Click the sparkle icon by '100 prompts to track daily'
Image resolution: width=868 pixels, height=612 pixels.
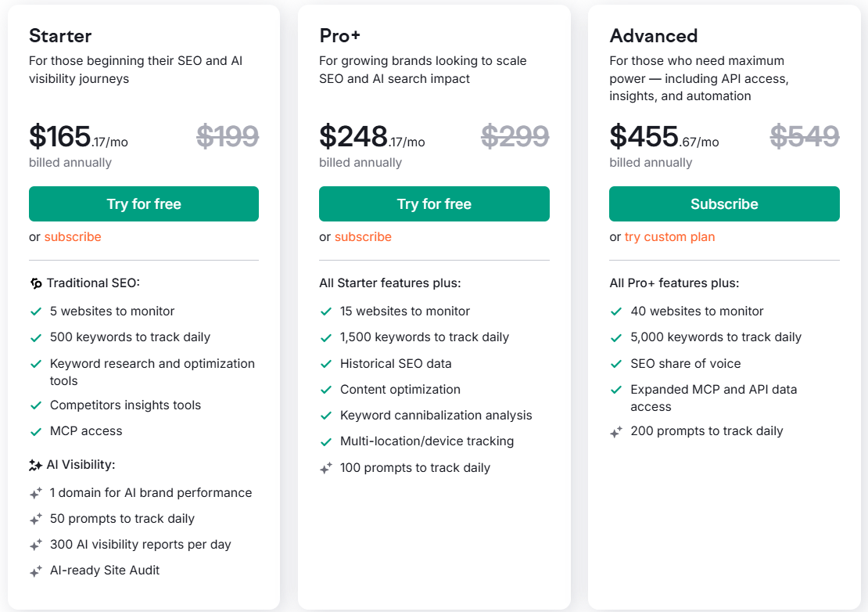[x=325, y=467]
